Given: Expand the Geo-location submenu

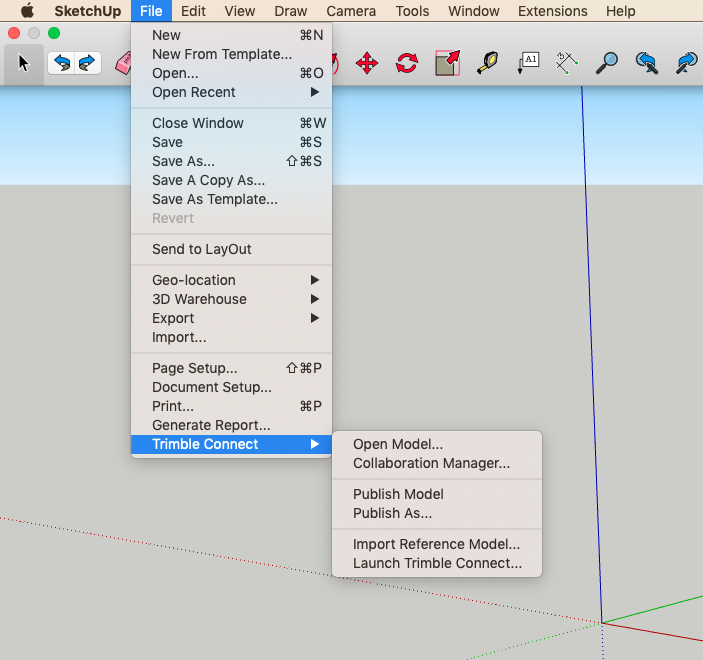Looking at the screenshot, I should (231, 280).
